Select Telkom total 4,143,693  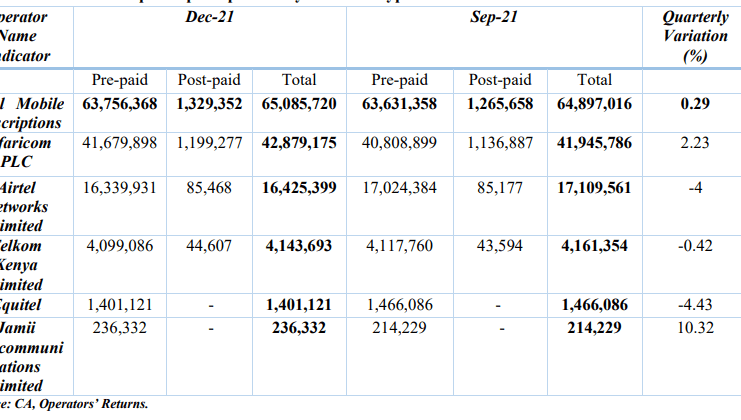(299, 246)
